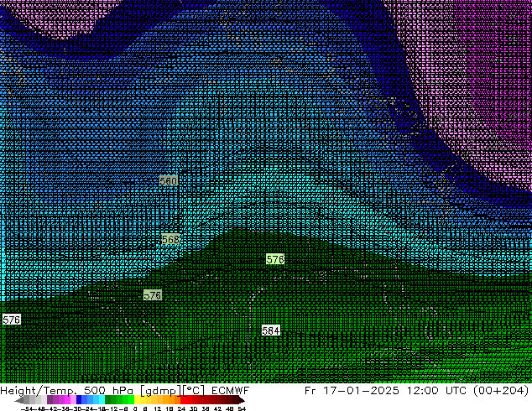This screenshot has width=532, height=411.
Task: Click the 576 label directly above the 584 label
Action: (x=275, y=259)
